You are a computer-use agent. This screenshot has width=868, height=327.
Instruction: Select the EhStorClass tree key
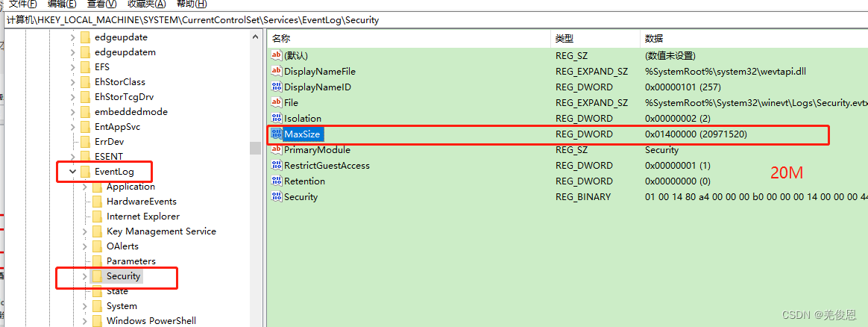120,82
